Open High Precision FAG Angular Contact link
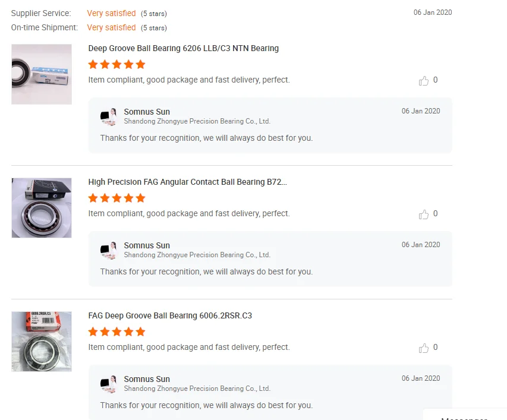The image size is (507, 420). 187,182
